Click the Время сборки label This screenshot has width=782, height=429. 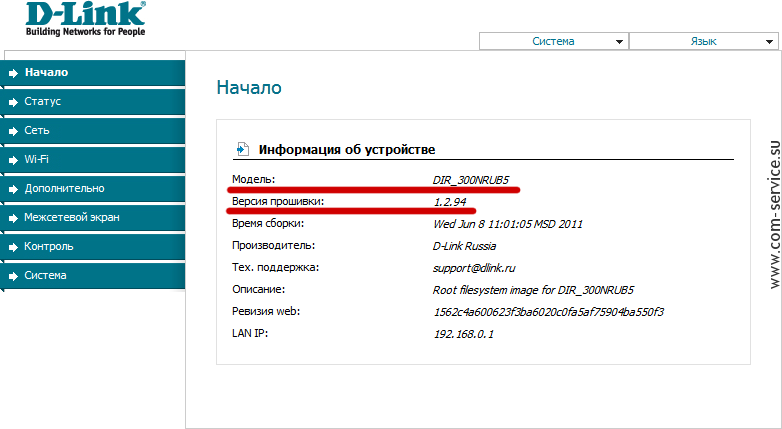(268, 223)
